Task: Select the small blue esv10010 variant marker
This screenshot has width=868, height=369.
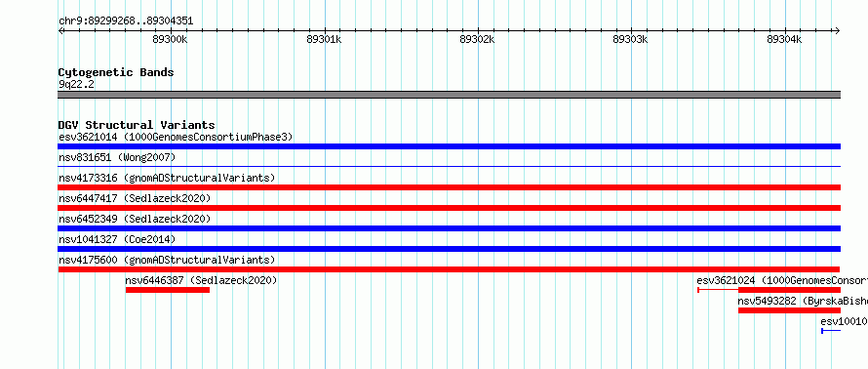Action: pos(831,331)
